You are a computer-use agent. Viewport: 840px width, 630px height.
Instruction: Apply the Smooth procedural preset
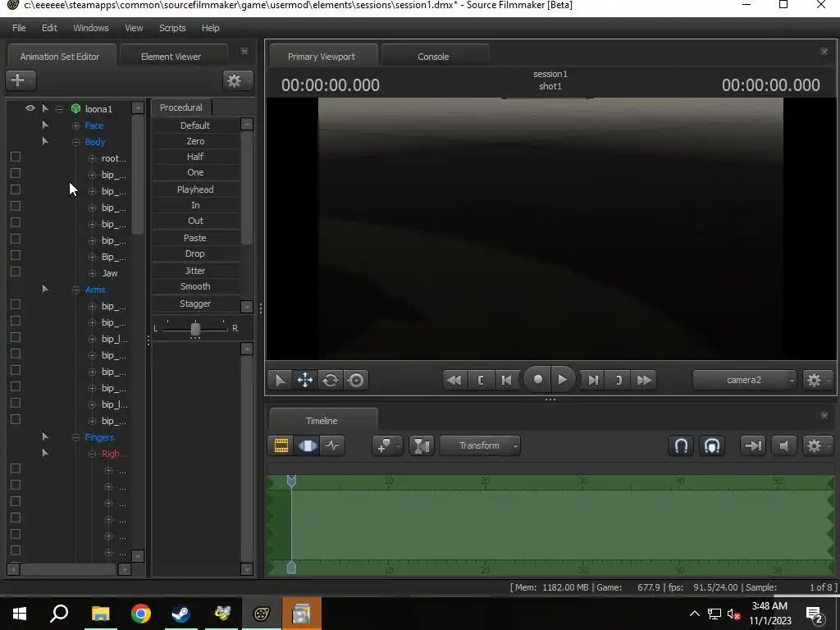(x=195, y=286)
